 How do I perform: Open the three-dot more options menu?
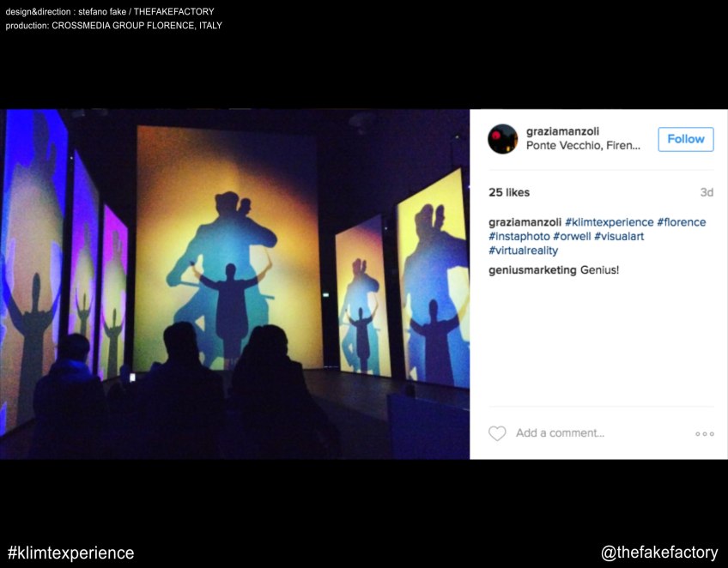[704, 434]
